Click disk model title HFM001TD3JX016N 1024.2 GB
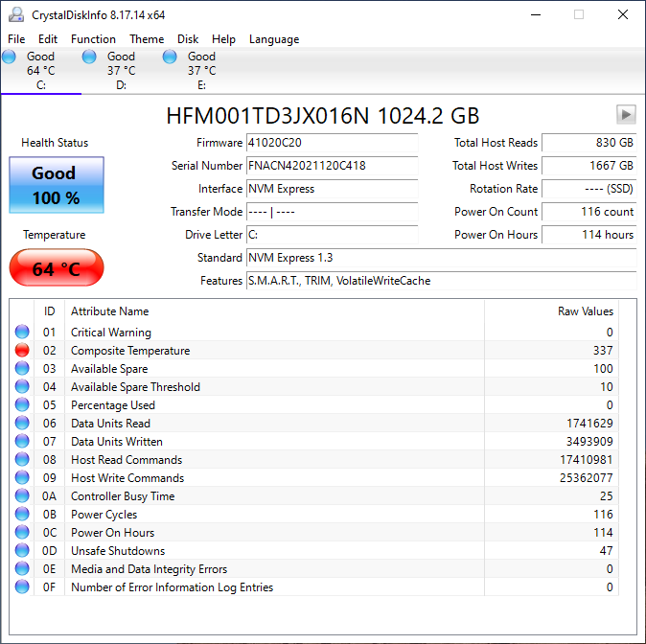The width and height of the screenshot is (646, 644). pos(323,115)
